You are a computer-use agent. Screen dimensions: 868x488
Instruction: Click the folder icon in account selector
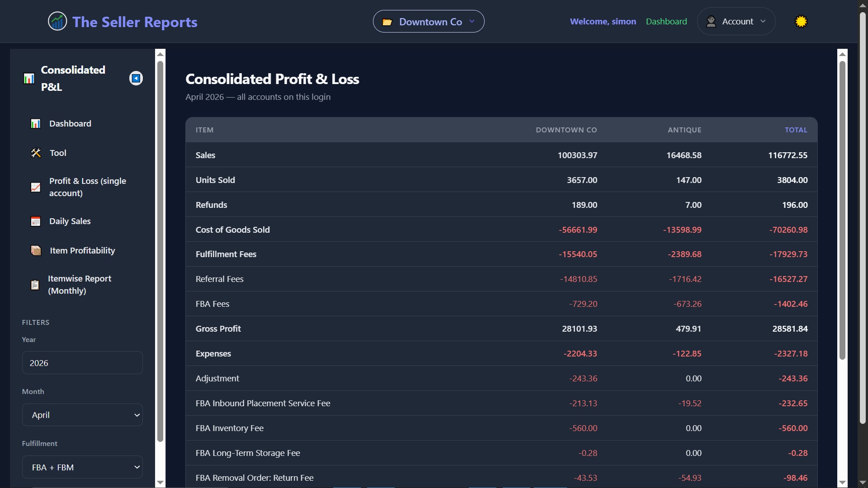coord(387,22)
